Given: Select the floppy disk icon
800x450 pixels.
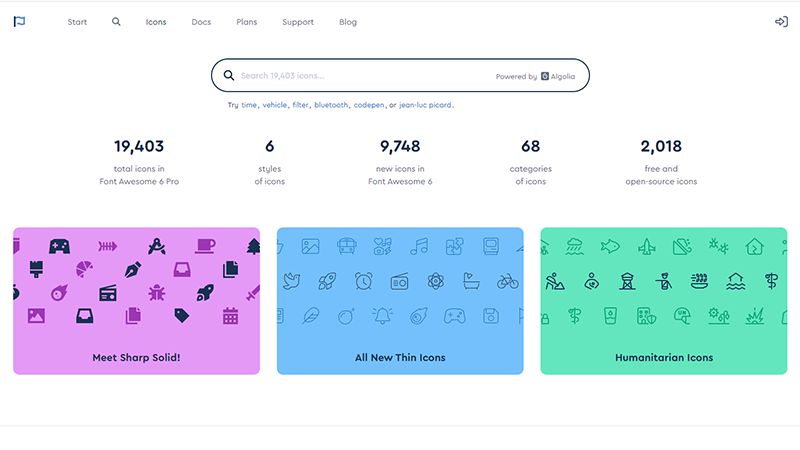Looking at the screenshot, I should [x=491, y=316].
